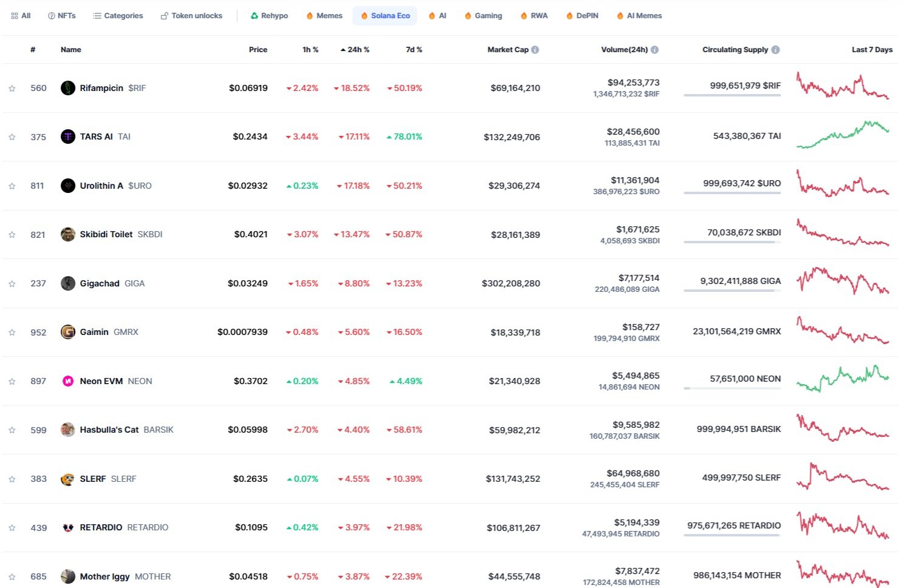
Task: Select the DePIN category
Action: (582, 16)
